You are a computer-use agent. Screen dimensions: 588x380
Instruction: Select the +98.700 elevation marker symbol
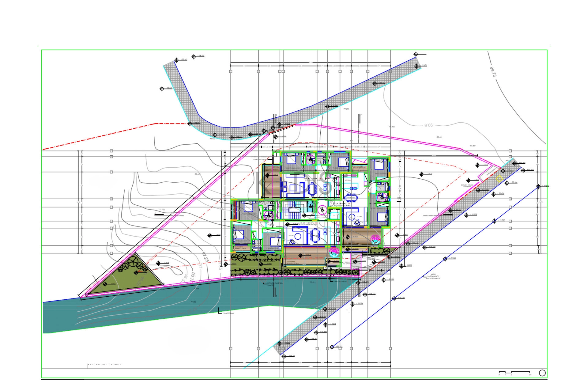coord(194,57)
